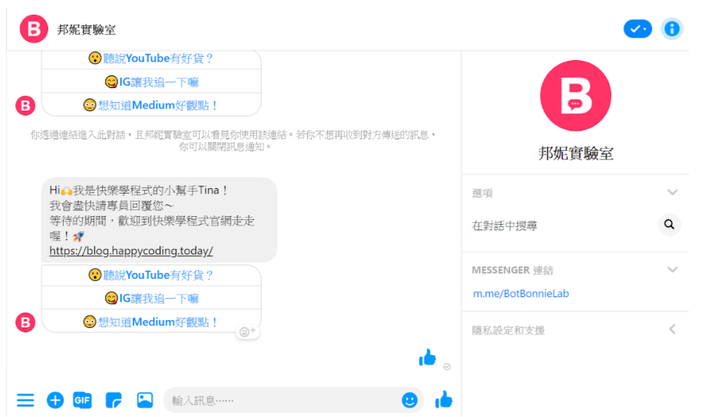Screen dimensions: 720x417
Task: Open the GIF picker
Action: pyautogui.click(x=82, y=400)
